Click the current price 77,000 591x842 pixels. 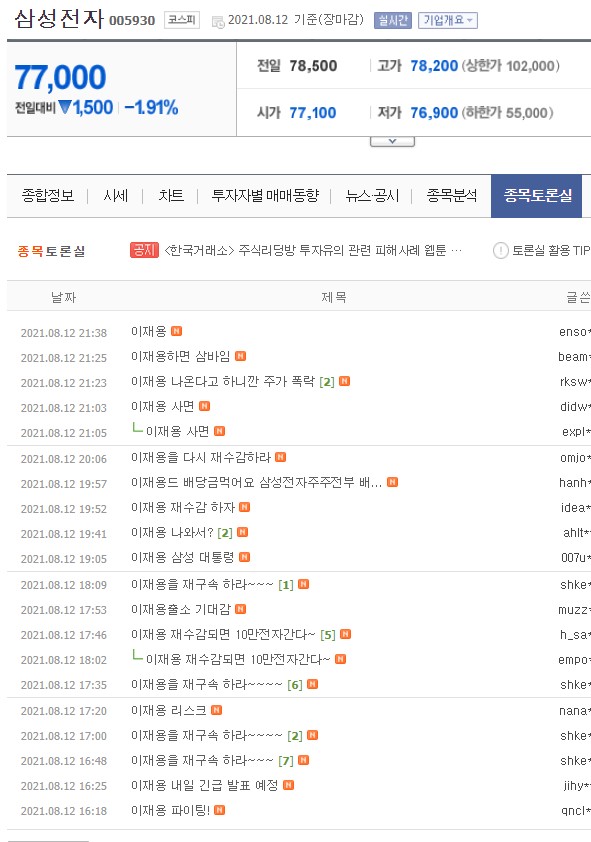pos(60,77)
